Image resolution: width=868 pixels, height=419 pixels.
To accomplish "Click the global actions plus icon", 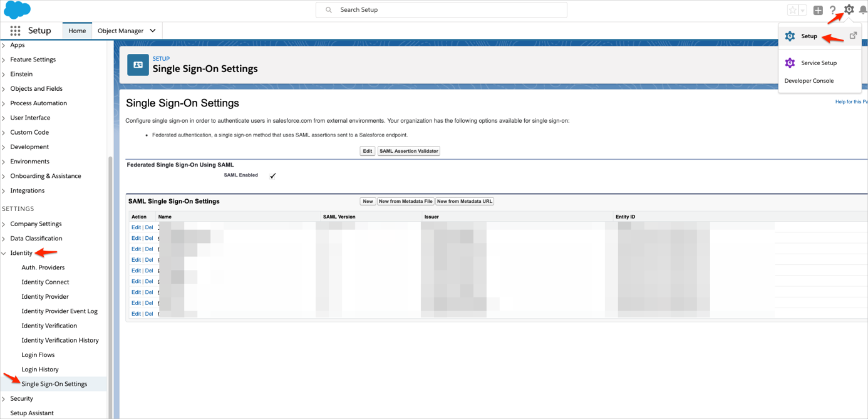I will pos(818,10).
